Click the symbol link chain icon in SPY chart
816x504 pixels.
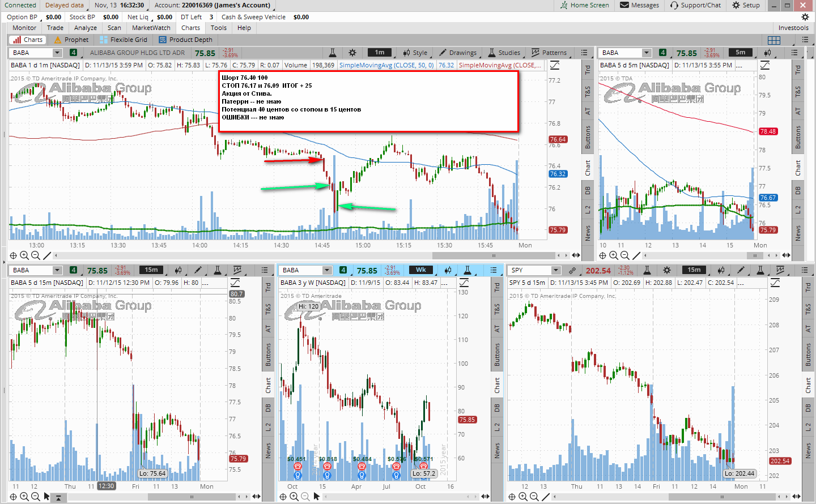pyautogui.click(x=572, y=270)
